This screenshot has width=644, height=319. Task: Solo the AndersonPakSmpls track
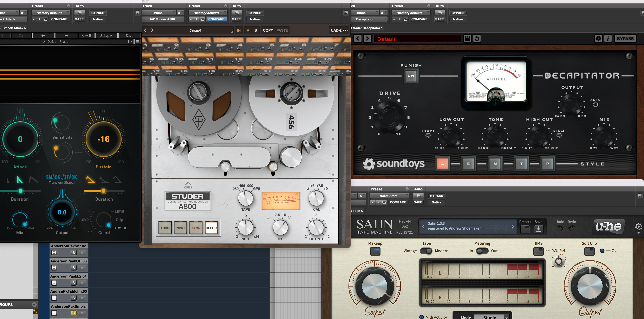coord(73,313)
